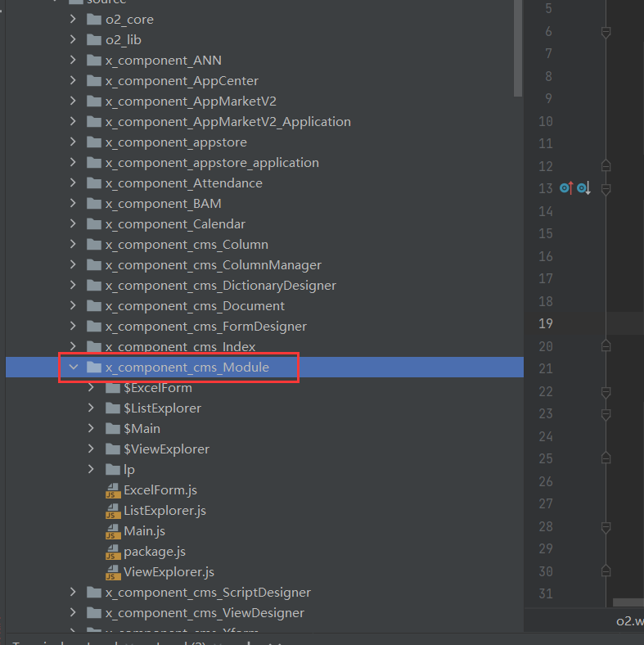This screenshot has height=645, width=644.
Task: Click the lp folder icon
Action: (x=113, y=469)
